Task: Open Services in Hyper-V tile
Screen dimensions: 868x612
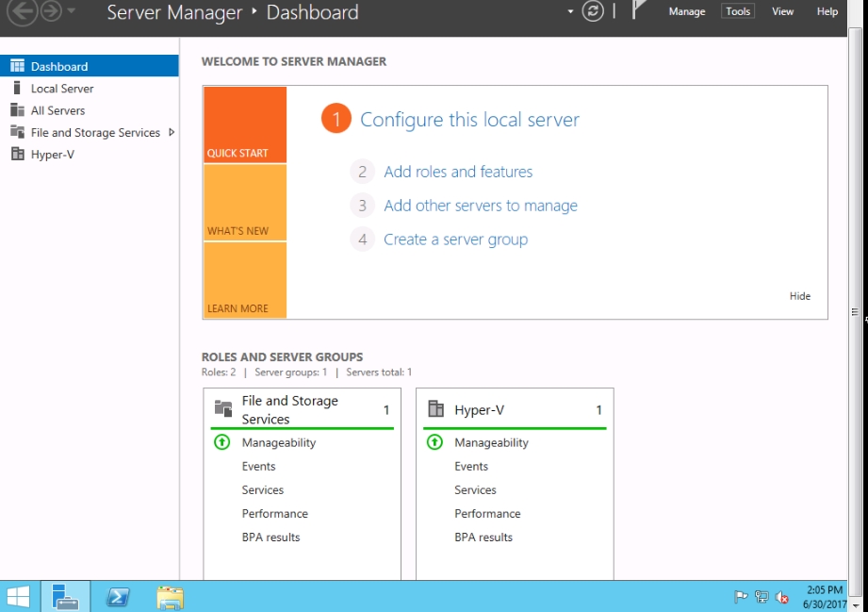Action: pyautogui.click(x=475, y=490)
